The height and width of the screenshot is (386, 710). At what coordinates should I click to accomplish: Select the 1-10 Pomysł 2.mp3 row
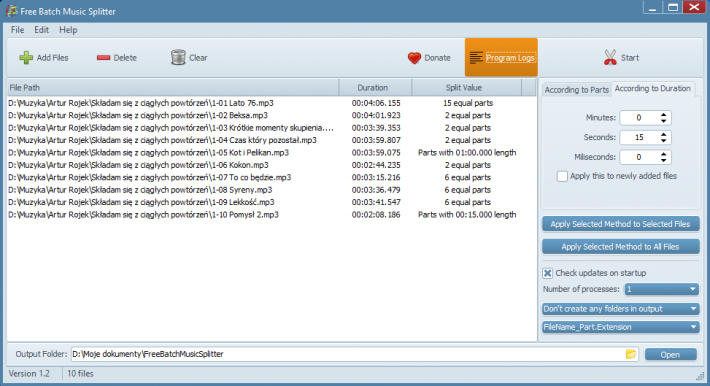(271, 215)
